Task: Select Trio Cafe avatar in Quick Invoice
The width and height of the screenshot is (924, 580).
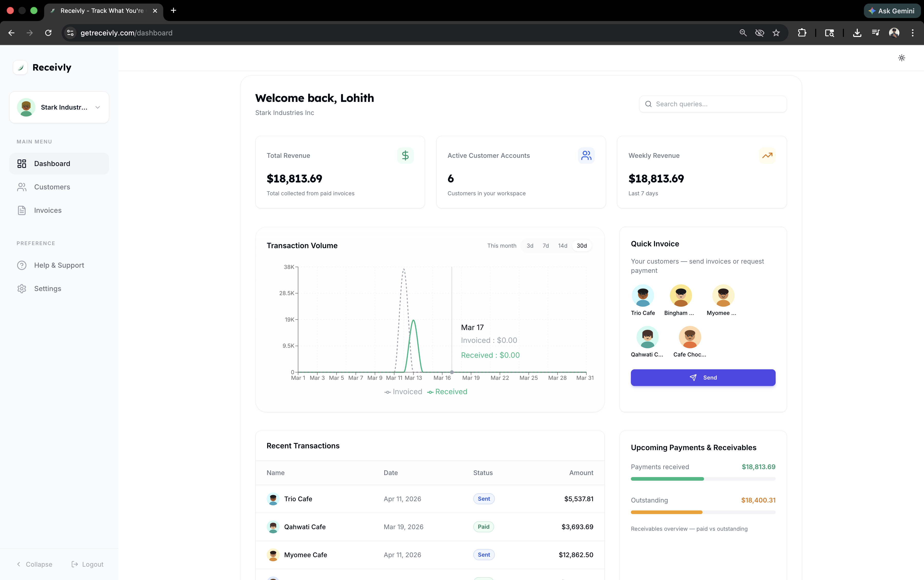Action: click(642, 295)
